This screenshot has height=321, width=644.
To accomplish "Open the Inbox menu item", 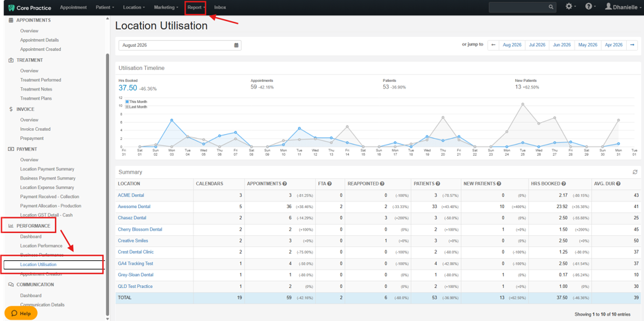I will pyautogui.click(x=220, y=7).
